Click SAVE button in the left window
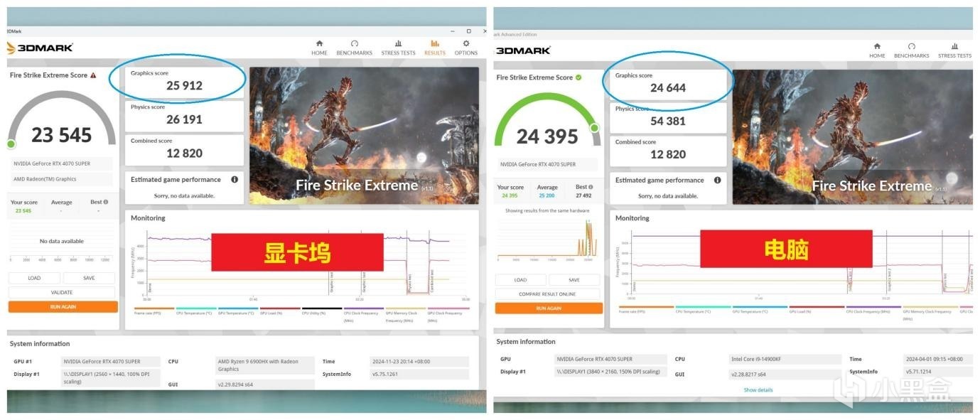This screenshot has height=420, width=980. (x=89, y=278)
